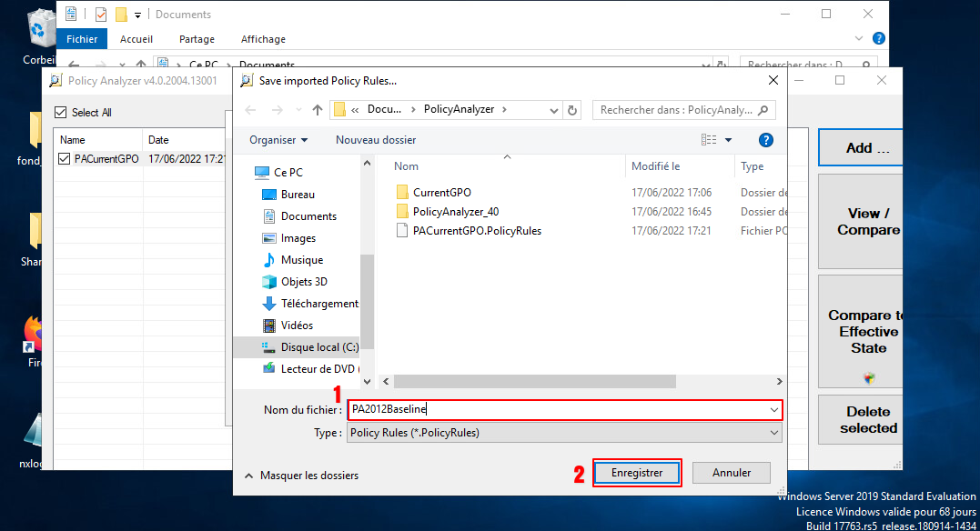Select the PACurrentGPO.PolicyRules file
This screenshot has height=531, width=980.
click(476, 231)
